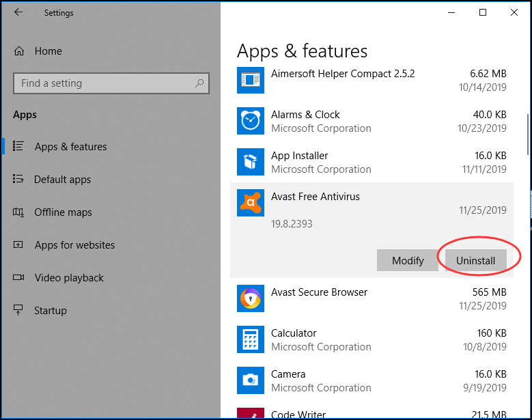Select the Alarms & Clock entry
Screen dimensions: 532x420
[x=372, y=121]
